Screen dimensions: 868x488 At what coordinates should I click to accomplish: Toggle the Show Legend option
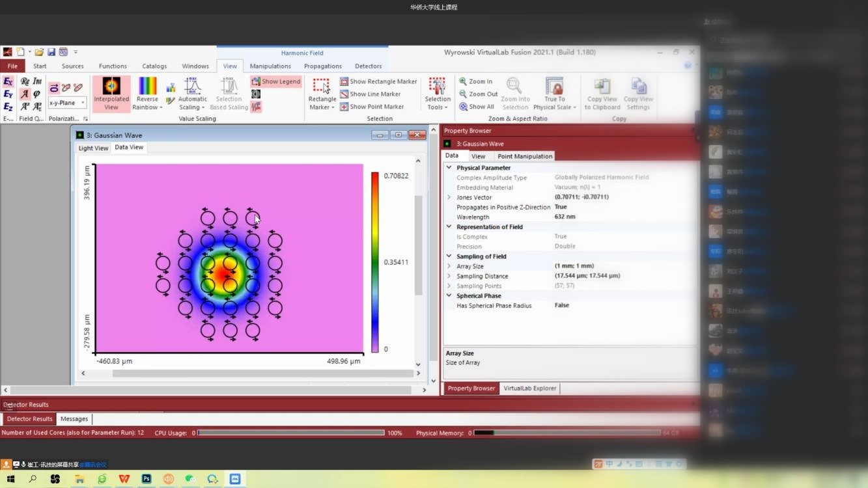coord(276,81)
